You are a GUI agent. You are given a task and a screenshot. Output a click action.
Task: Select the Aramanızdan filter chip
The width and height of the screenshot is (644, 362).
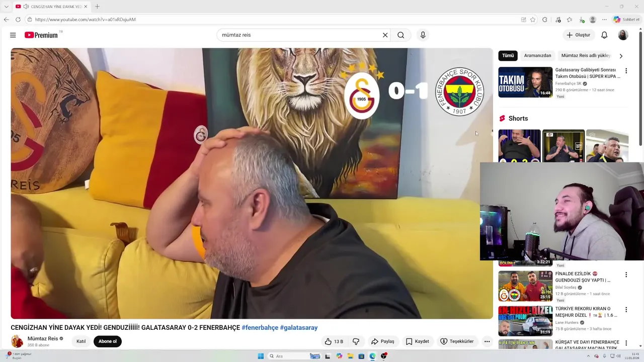tap(537, 56)
